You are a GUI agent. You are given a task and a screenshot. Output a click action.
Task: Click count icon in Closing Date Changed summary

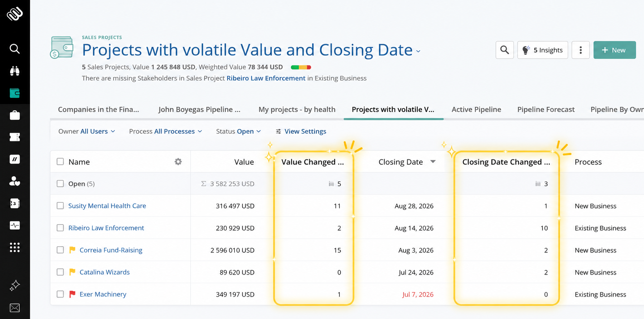point(538,184)
